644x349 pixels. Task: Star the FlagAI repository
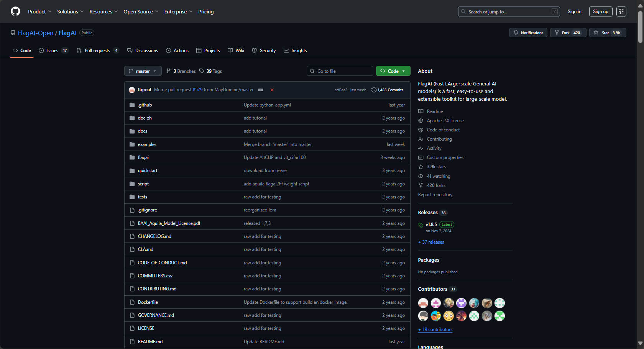[x=608, y=33]
